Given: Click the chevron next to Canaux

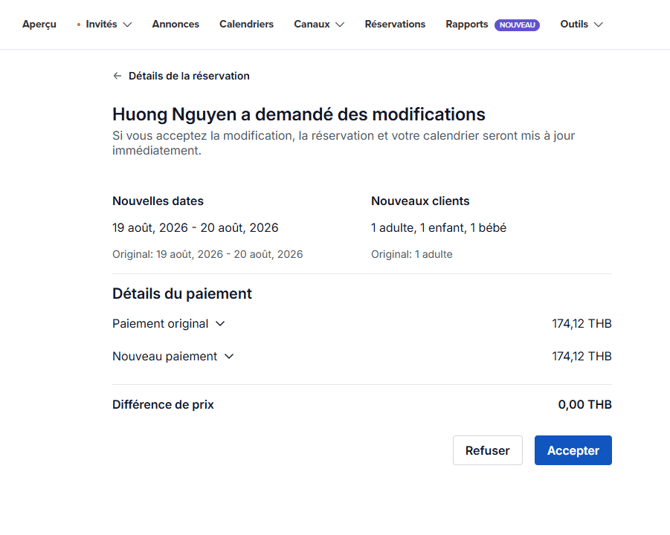Looking at the screenshot, I should pos(340,25).
